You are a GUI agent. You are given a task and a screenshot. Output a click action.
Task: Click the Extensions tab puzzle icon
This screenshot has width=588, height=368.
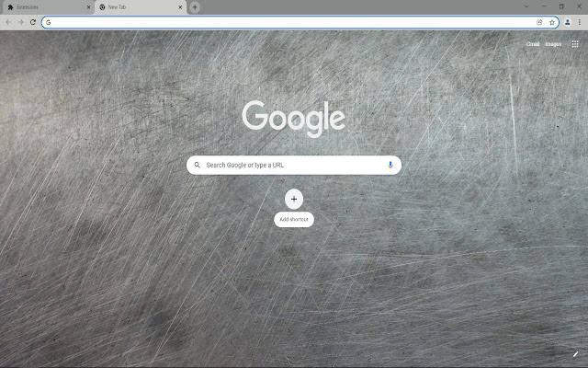tap(10, 7)
